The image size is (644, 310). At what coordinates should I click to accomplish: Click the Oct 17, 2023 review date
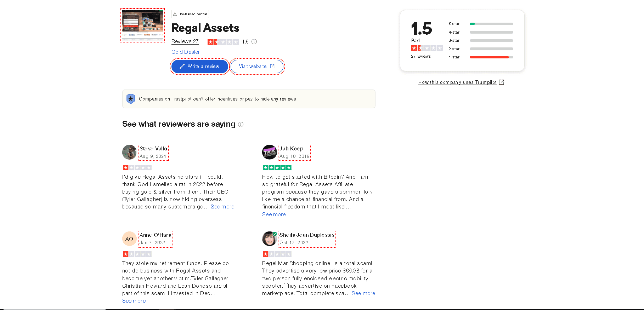[294, 243]
